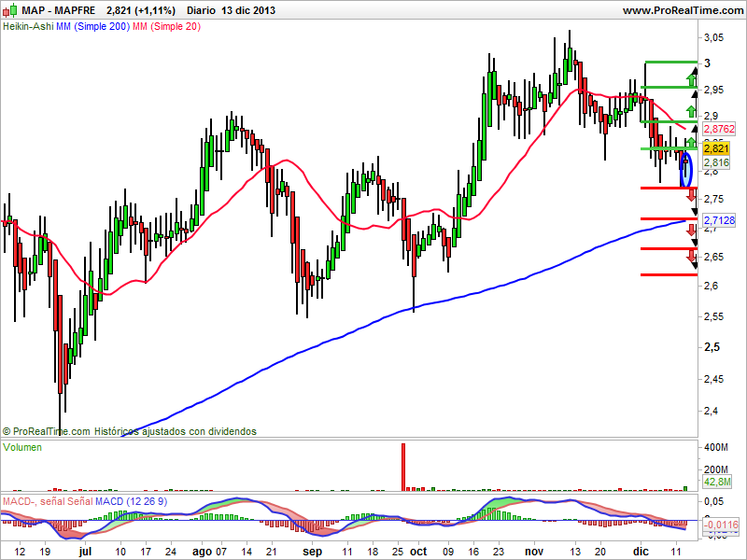Open the www.ProRealTime.com link
This screenshot has width=747, height=560.
pyautogui.click(x=684, y=10)
